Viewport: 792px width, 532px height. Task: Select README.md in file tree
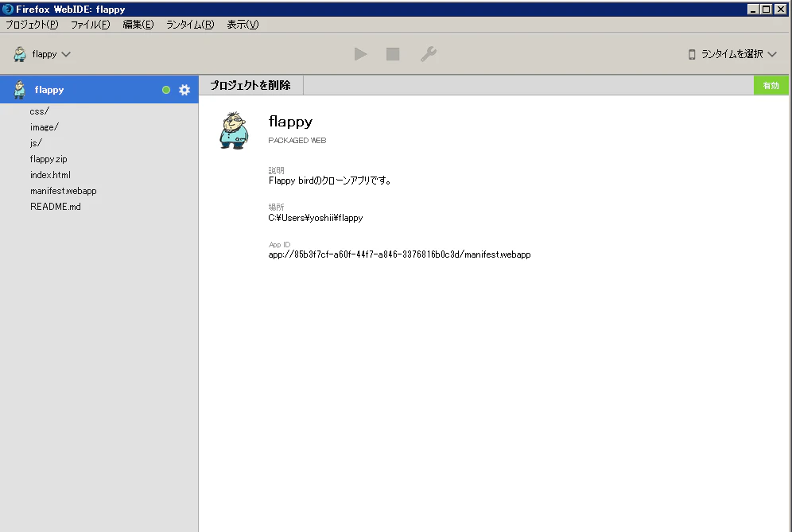click(56, 207)
